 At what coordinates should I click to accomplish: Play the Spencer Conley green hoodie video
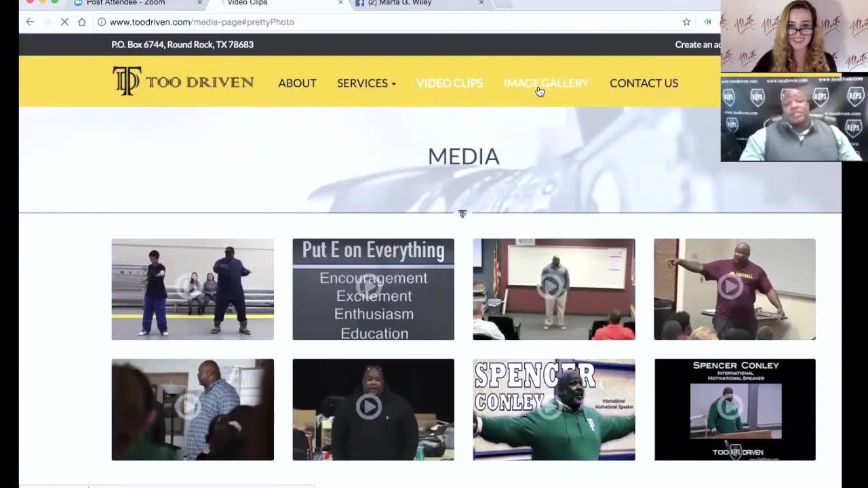[x=554, y=409]
